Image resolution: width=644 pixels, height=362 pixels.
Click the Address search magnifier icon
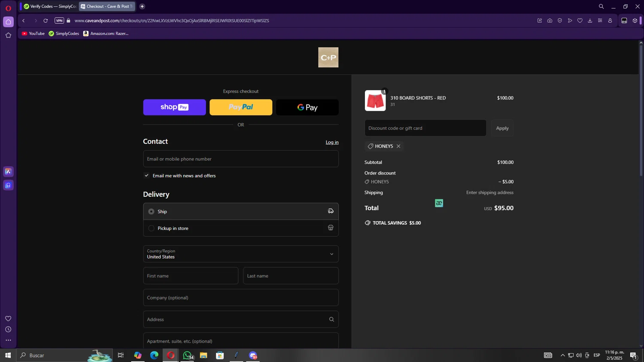pos(331,320)
